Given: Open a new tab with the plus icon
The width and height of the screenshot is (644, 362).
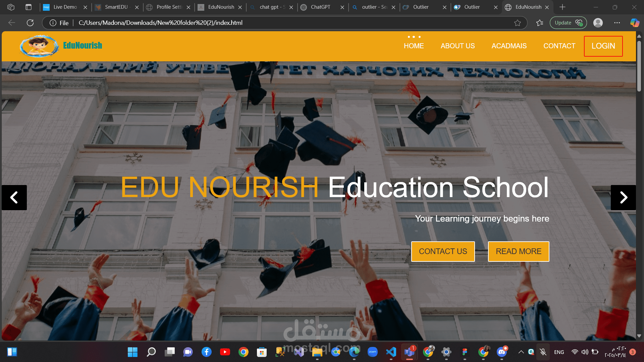Looking at the screenshot, I should click(x=562, y=7).
